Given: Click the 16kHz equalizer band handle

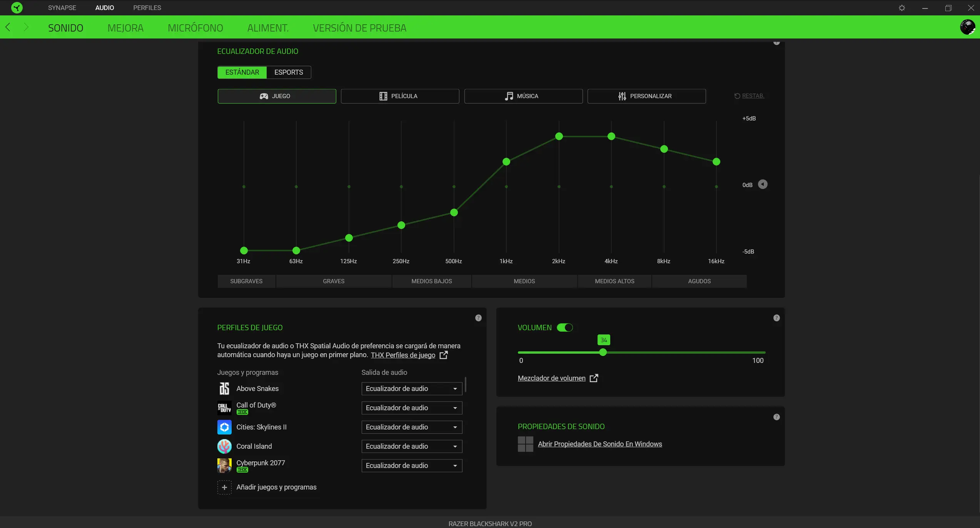Looking at the screenshot, I should (716, 162).
